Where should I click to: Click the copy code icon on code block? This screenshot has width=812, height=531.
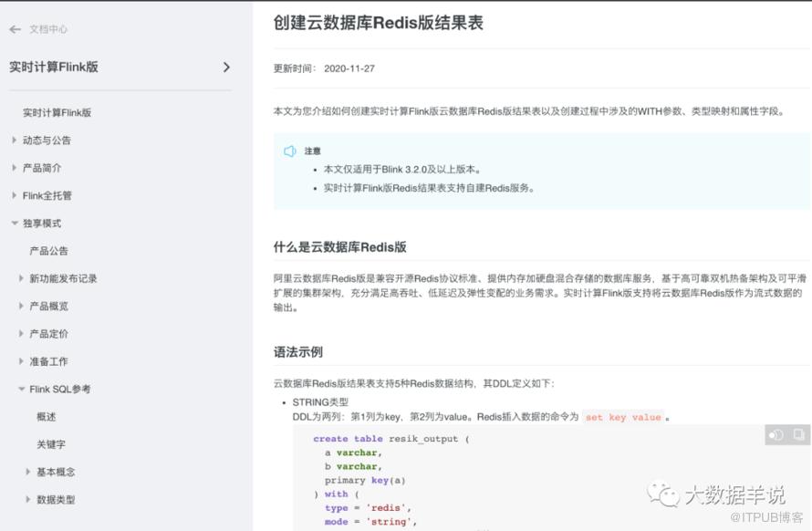[798, 434]
